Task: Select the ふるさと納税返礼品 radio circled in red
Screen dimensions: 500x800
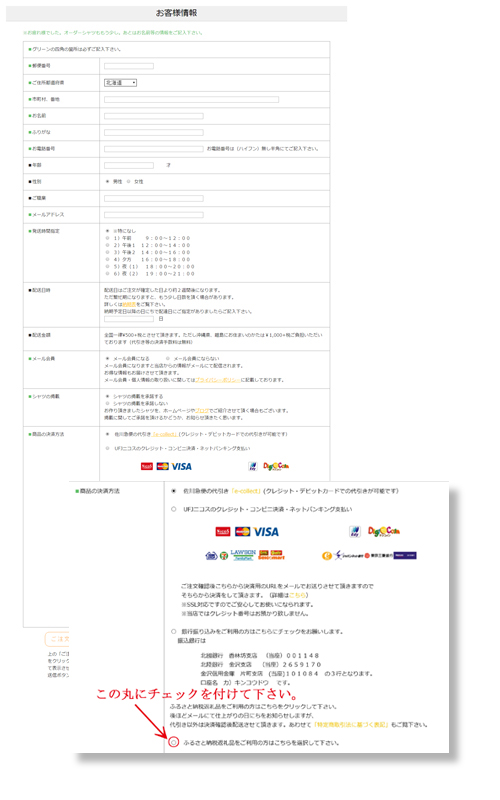Action: click(173, 742)
